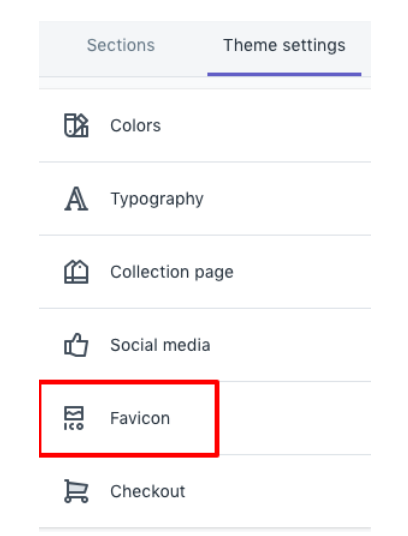408x536 pixels.
Task: Open the Typography settings label
Action: [x=157, y=199]
